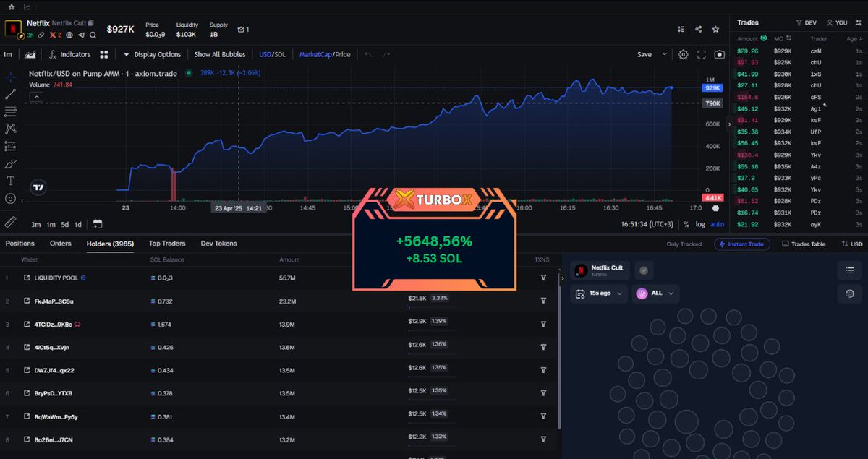Open the Top Traders tab
This screenshot has width=868, height=459.
(167, 244)
